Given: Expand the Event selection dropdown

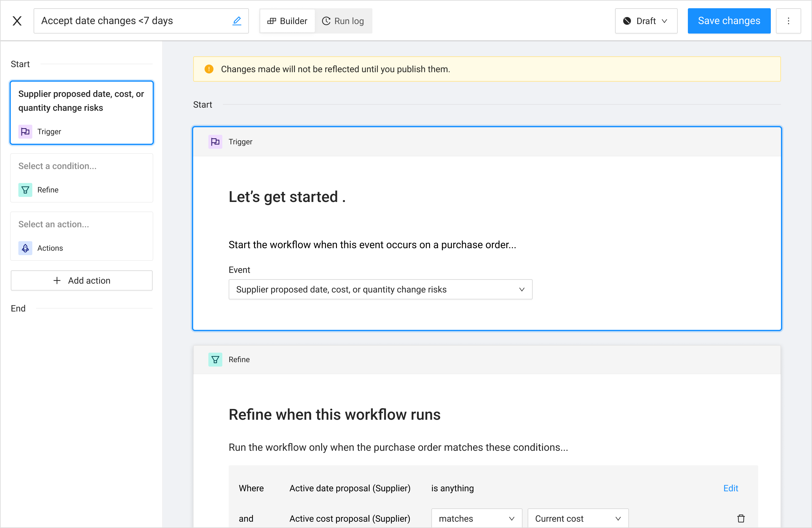Looking at the screenshot, I should tap(380, 289).
